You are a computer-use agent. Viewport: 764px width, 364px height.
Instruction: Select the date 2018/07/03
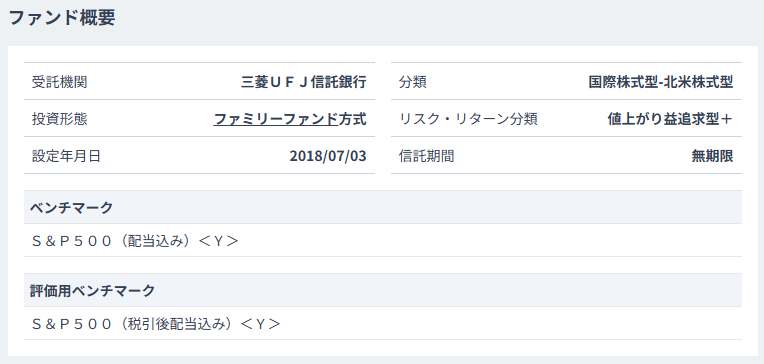pos(328,156)
